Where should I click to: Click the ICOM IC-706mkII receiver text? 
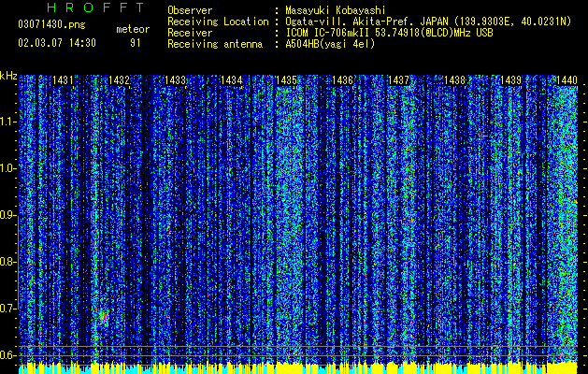[389, 33]
